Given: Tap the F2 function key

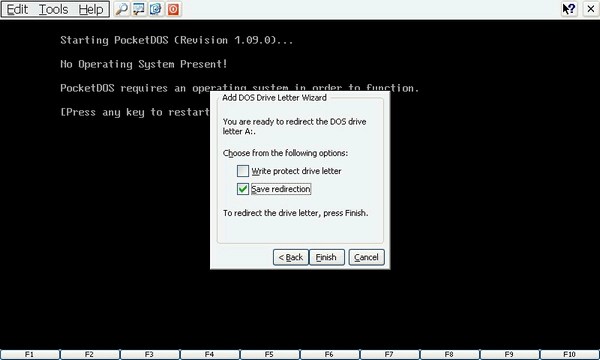Looking at the screenshot, I should [x=90, y=355].
